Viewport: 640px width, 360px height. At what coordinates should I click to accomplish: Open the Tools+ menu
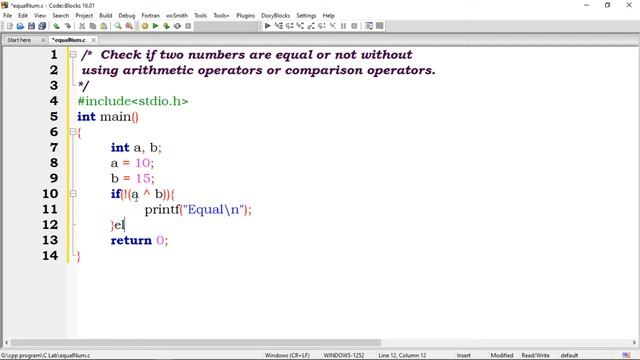click(x=221, y=16)
